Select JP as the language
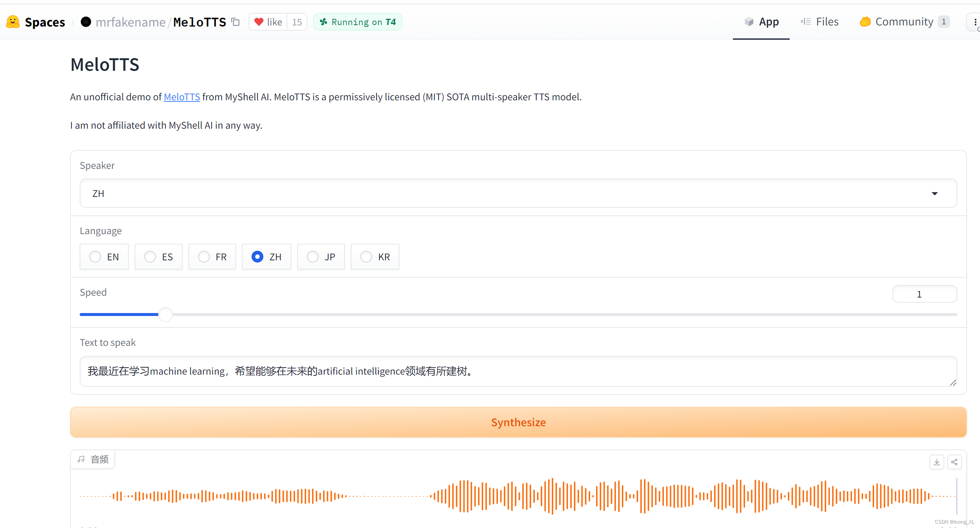This screenshot has width=980, height=528. point(312,257)
